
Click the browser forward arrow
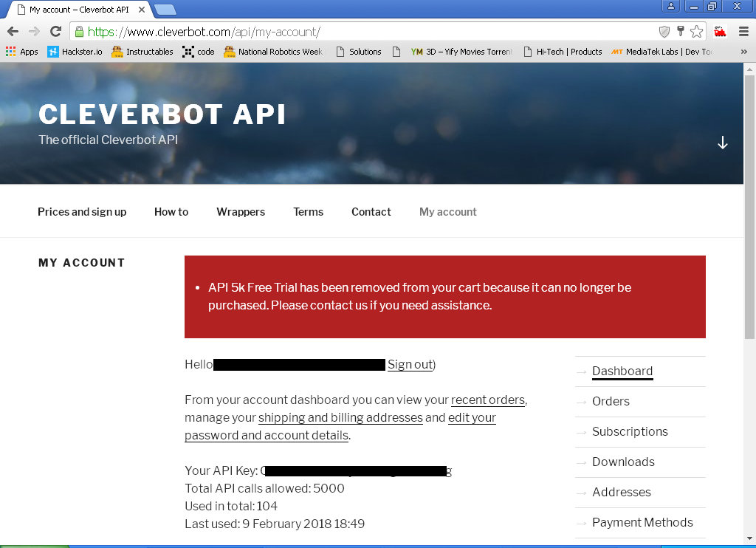tap(34, 32)
